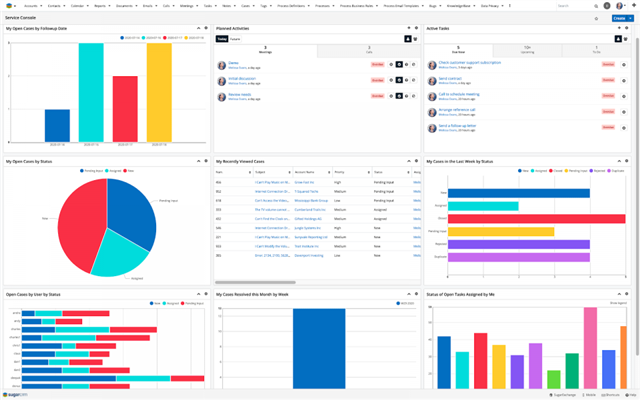Open gear settings on My Open Cases by Followup Date
Screen dimensions: 640x400
(x=206, y=28)
